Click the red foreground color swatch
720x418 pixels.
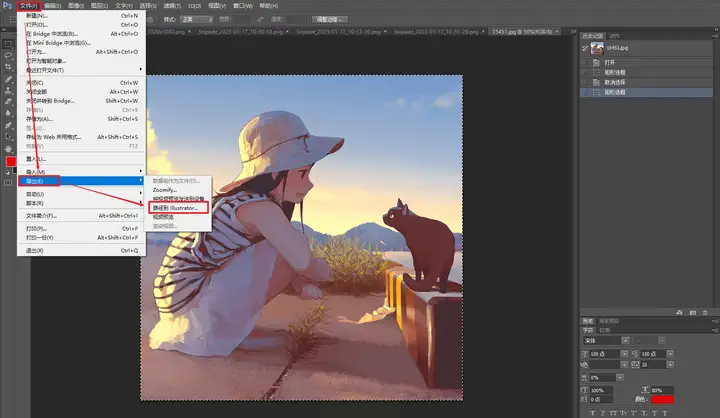[10, 161]
